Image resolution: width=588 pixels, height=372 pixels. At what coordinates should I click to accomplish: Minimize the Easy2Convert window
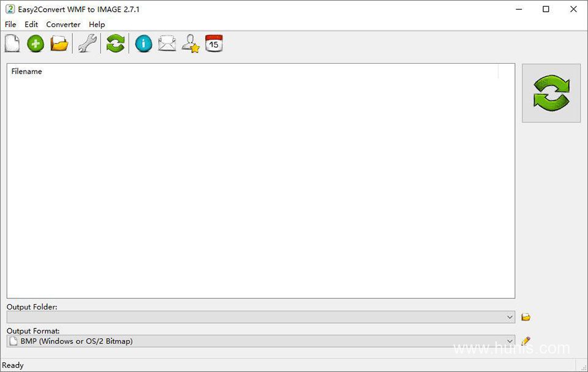[519, 9]
